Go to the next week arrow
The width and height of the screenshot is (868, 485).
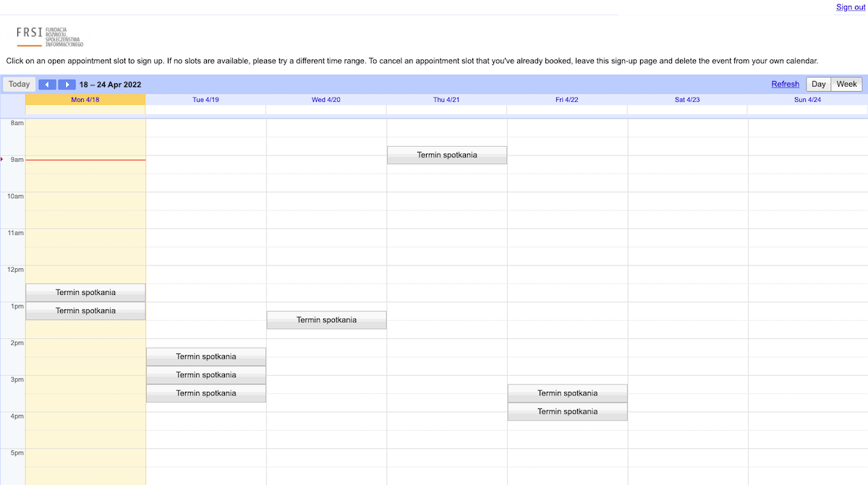point(67,85)
